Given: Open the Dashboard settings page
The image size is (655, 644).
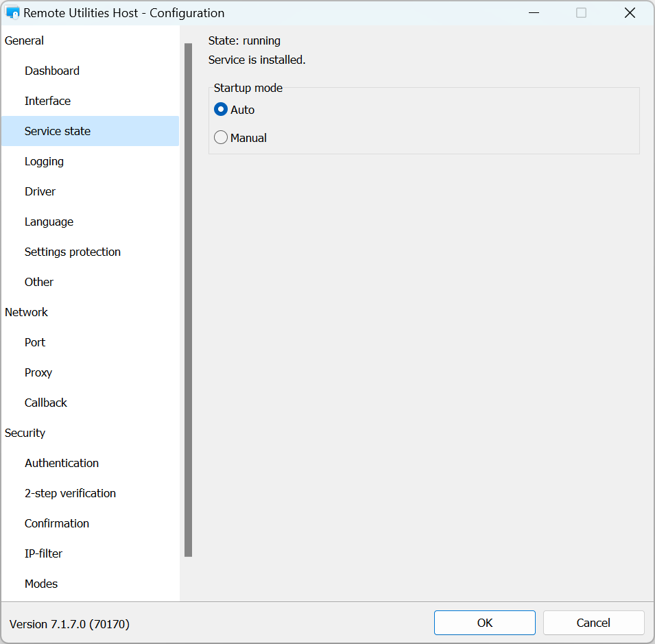Looking at the screenshot, I should pos(52,71).
